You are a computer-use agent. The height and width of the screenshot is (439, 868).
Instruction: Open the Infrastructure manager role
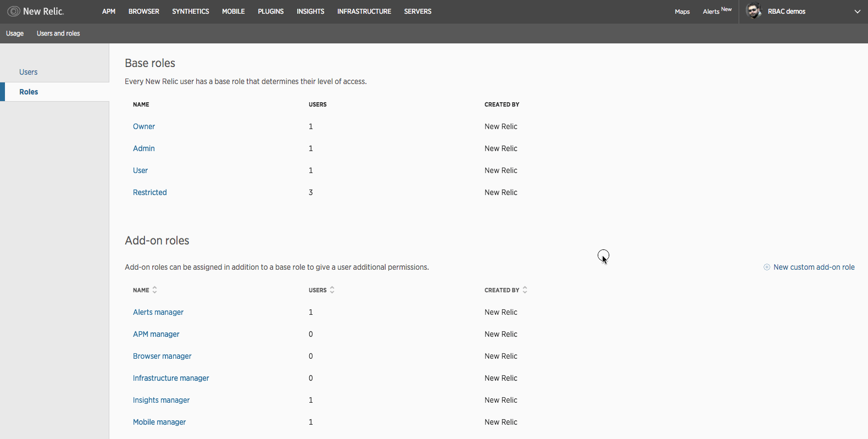coord(171,378)
